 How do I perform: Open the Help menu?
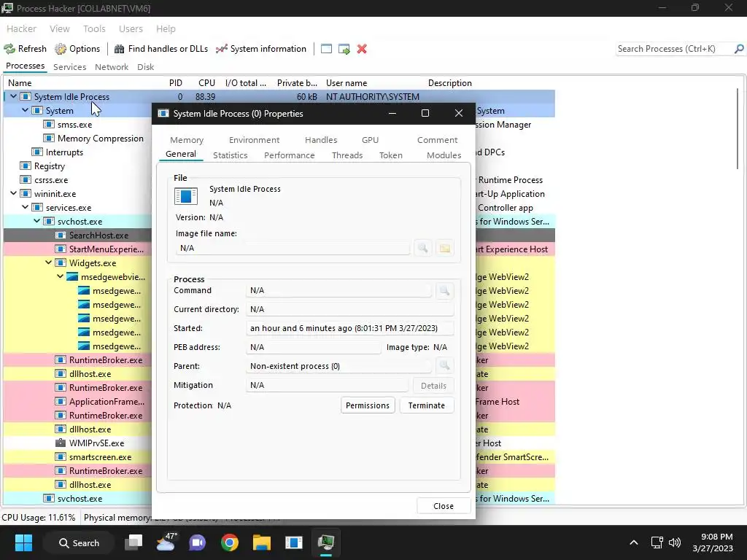pos(166,28)
